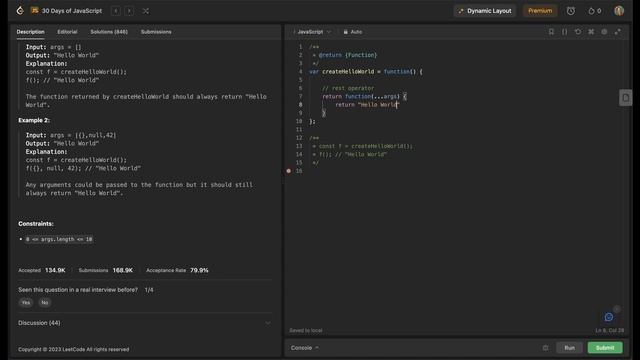Open the LeetCode logo home link

pos(20,11)
